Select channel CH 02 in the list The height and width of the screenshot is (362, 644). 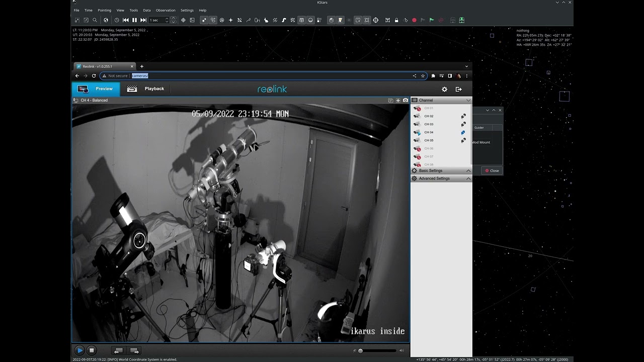429,116
